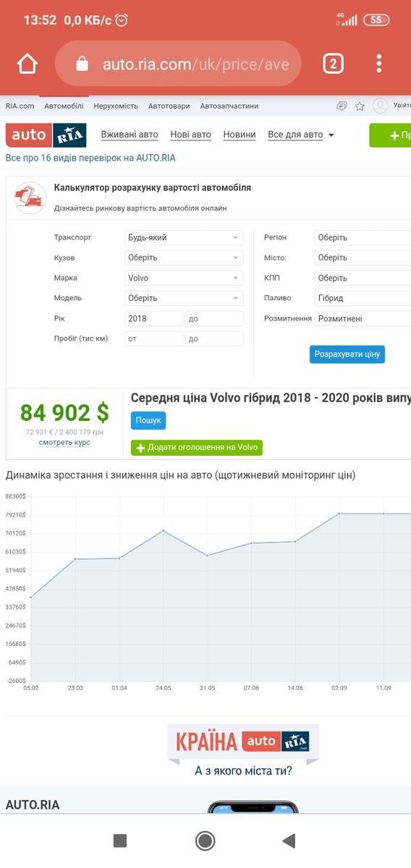Open the user profile avatar icon
Screen dimensions: 411x868
coord(380,106)
